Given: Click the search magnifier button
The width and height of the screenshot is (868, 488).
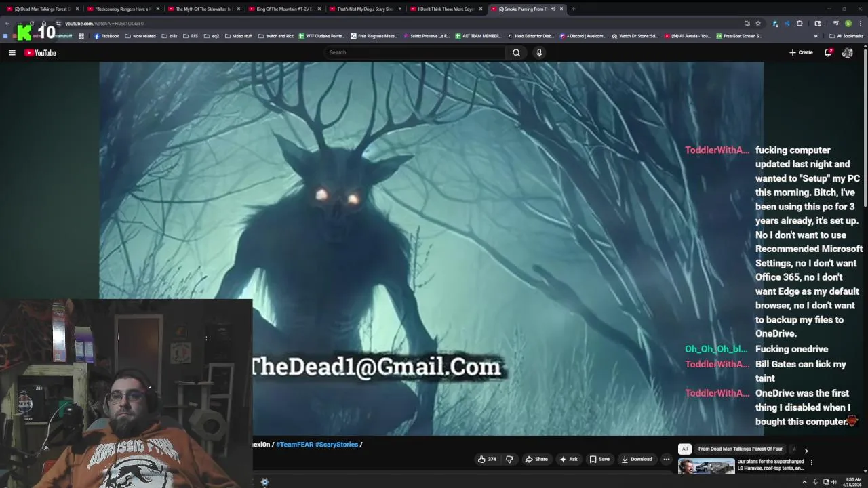Looking at the screenshot, I should pos(516,52).
